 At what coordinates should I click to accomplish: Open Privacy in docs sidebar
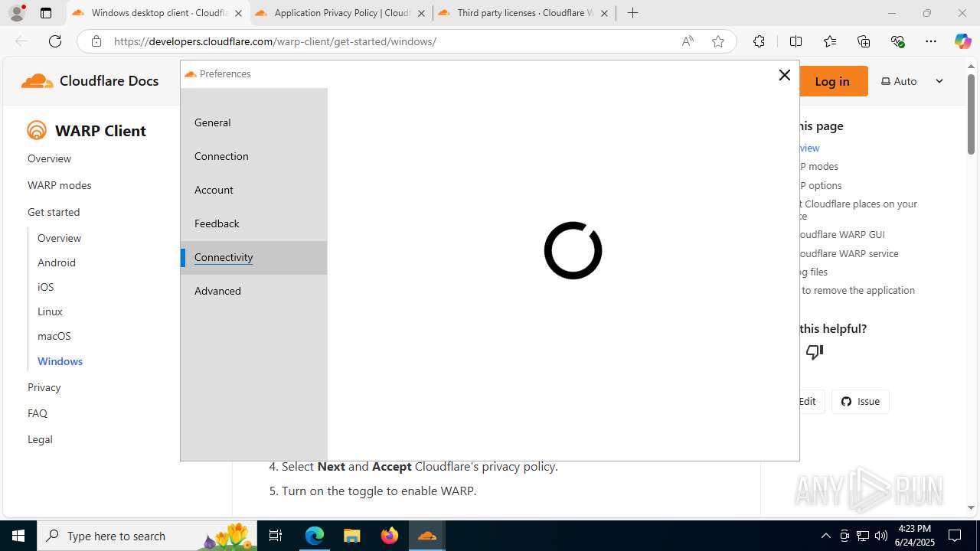point(44,387)
